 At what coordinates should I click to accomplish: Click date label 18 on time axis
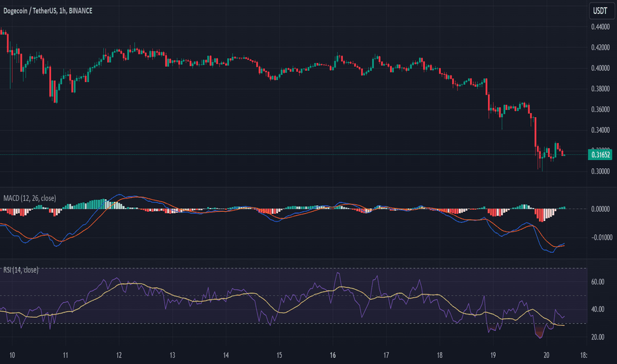click(440, 355)
